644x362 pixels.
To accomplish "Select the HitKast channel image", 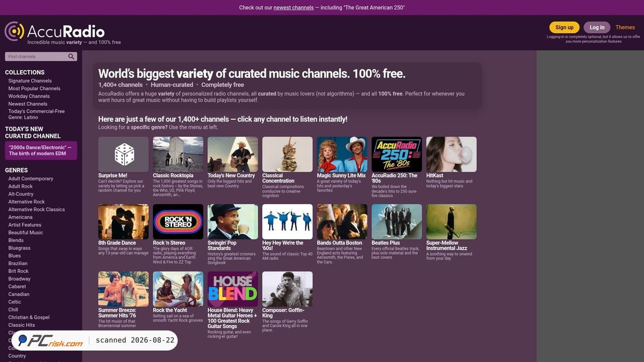I will click(x=451, y=154).
